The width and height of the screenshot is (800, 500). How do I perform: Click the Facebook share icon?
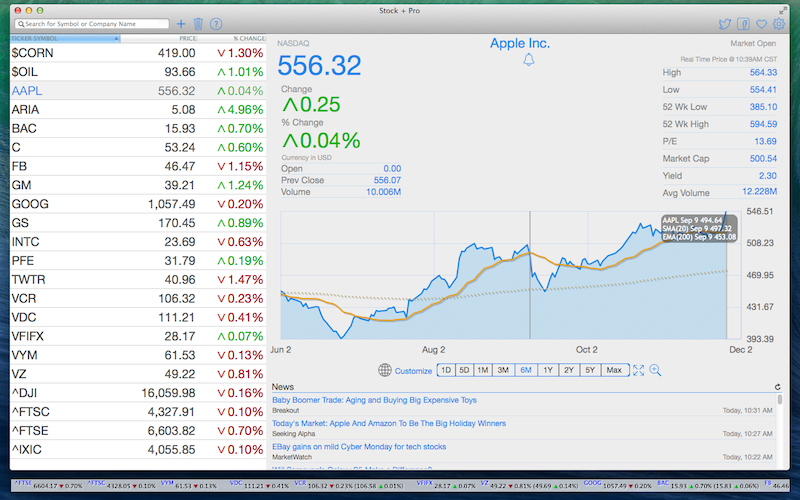click(743, 24)
